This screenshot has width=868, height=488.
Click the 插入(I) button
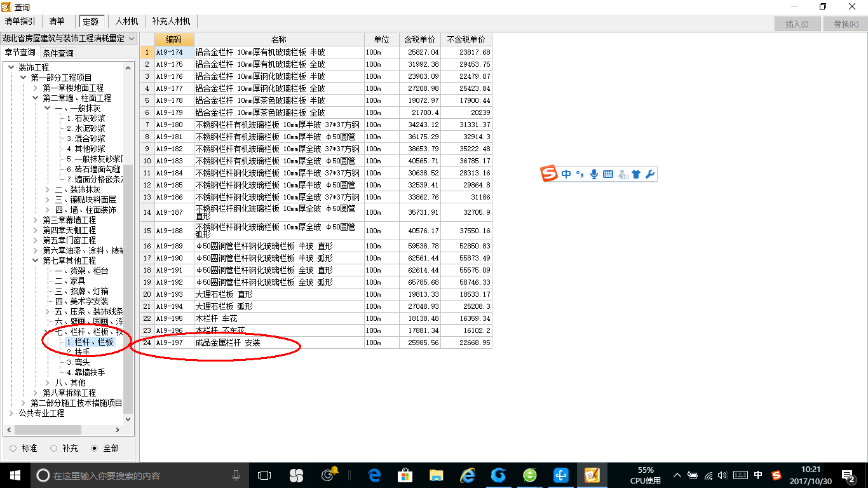(x=797, y=24)
